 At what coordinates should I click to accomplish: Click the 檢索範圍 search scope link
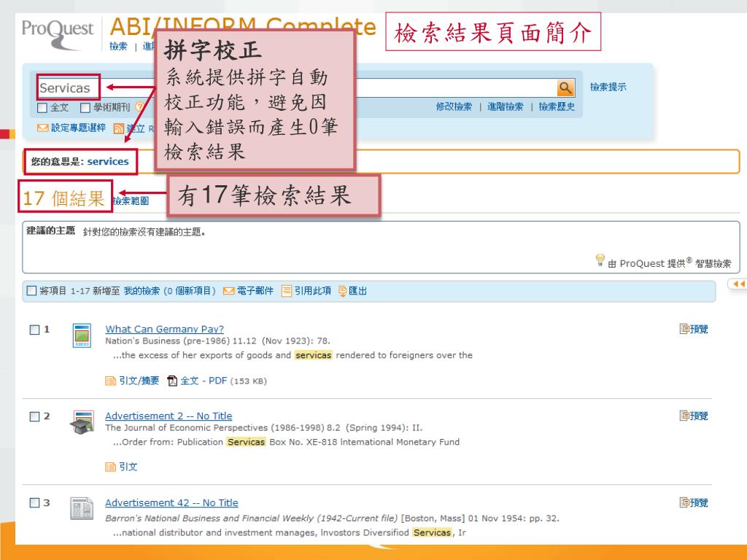pyautogui.click(x=131, y=201)
